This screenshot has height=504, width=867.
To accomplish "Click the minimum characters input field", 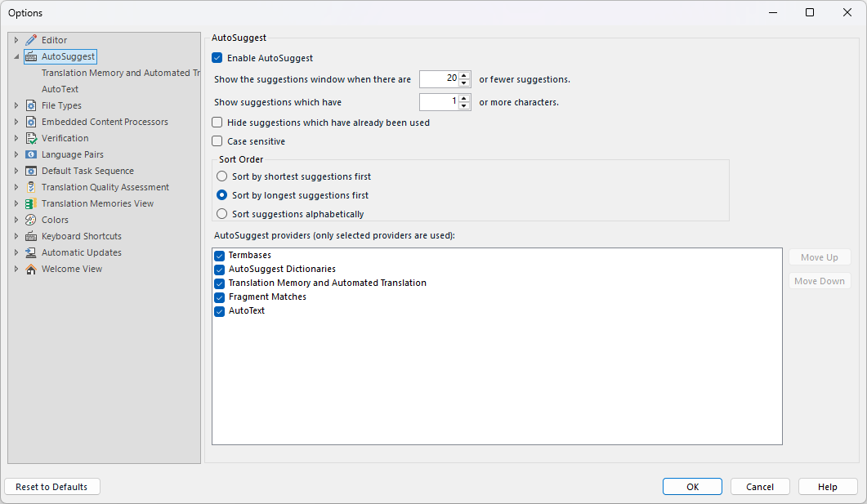I will (x=441, y=101).
